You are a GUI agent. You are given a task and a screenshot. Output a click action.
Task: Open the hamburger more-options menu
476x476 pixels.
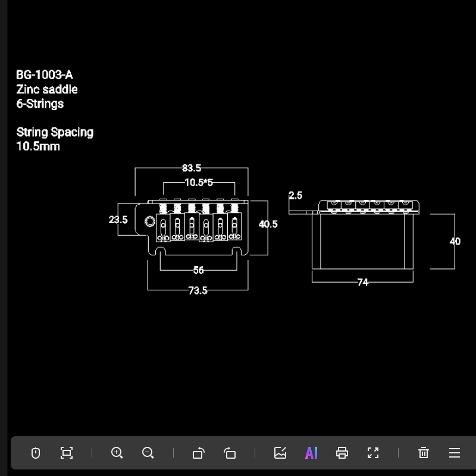pyautogui.click(x=455, y=453)
